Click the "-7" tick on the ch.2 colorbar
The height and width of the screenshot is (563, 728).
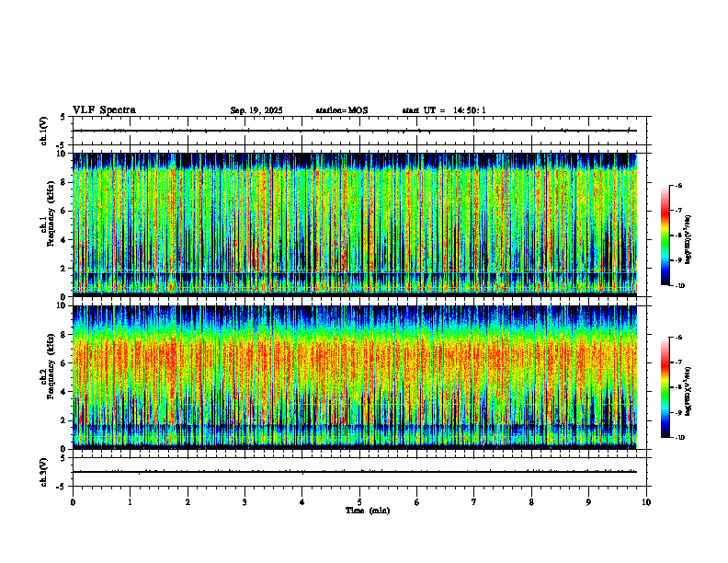tap(678, 362)
